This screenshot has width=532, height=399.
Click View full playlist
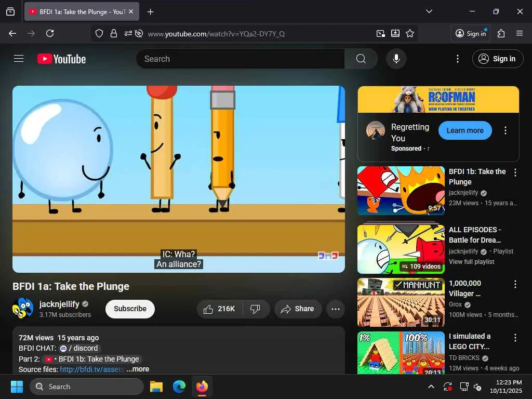coord(471,262)
